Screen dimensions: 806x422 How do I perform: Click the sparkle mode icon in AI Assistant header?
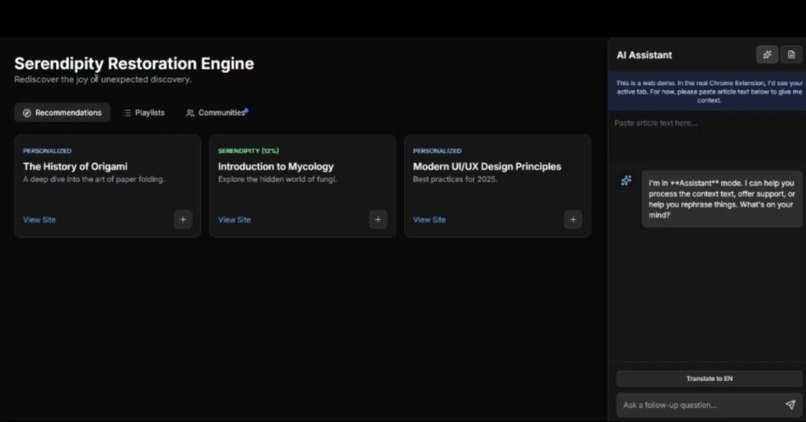click(767, 54)
